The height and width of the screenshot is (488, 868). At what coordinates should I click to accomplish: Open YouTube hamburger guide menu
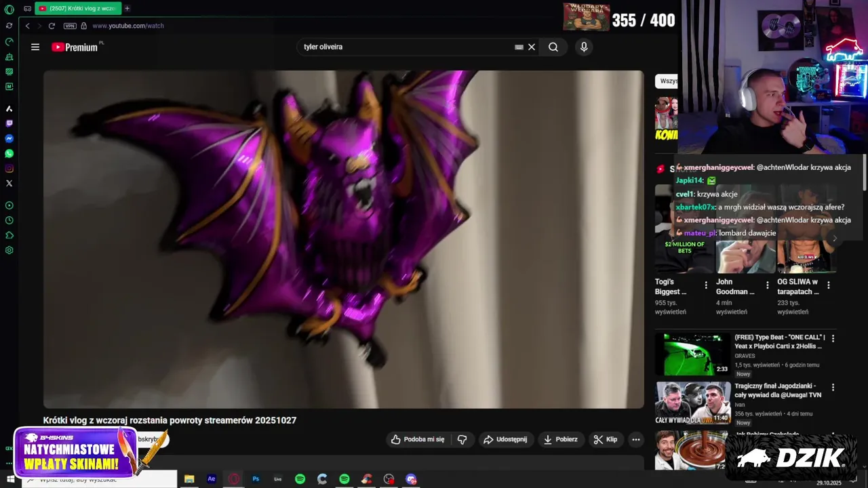35,47
